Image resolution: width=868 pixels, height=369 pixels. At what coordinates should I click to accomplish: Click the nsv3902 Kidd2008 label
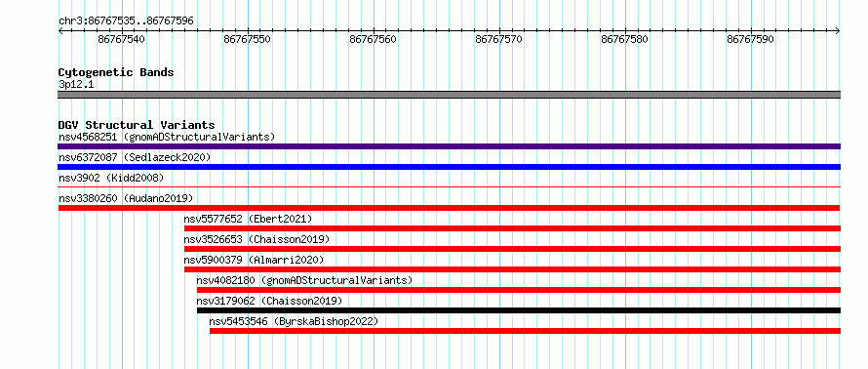111,178
